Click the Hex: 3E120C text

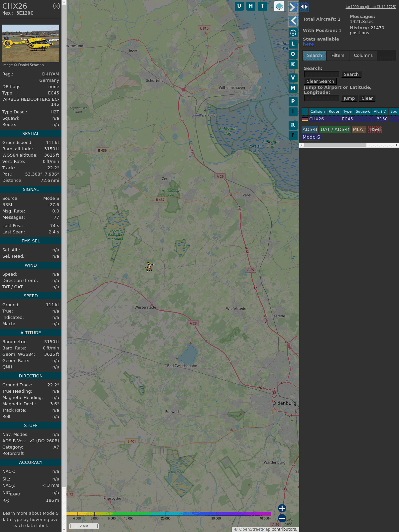point(18,13)
